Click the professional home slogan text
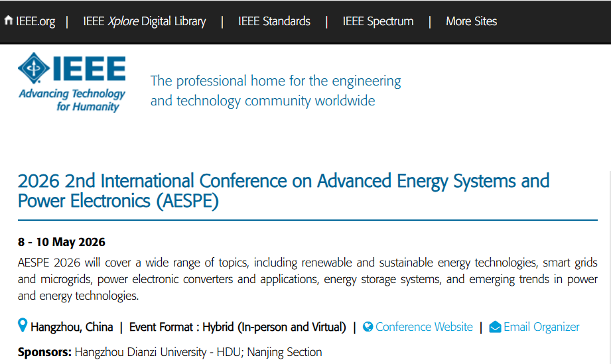Screen dimensions: 611x364 [275, 91]
